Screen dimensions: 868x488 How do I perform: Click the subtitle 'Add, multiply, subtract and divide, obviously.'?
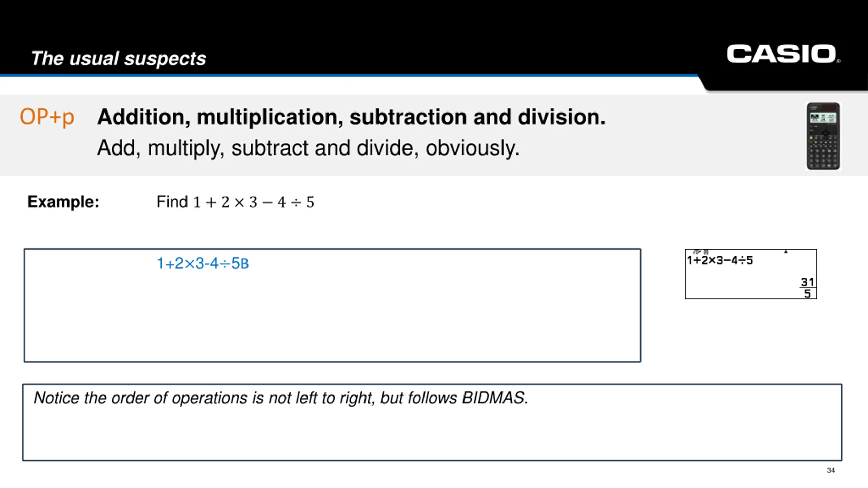[x=308, y=148]
